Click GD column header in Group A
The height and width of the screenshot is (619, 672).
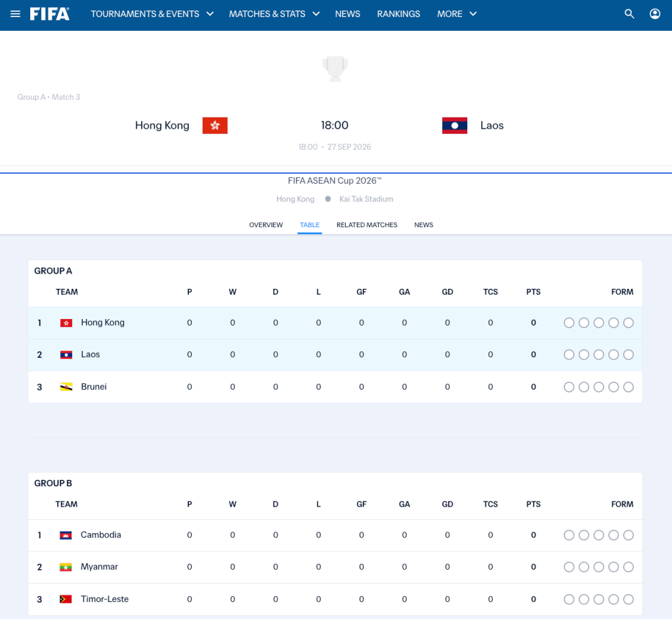pos(448,292)
